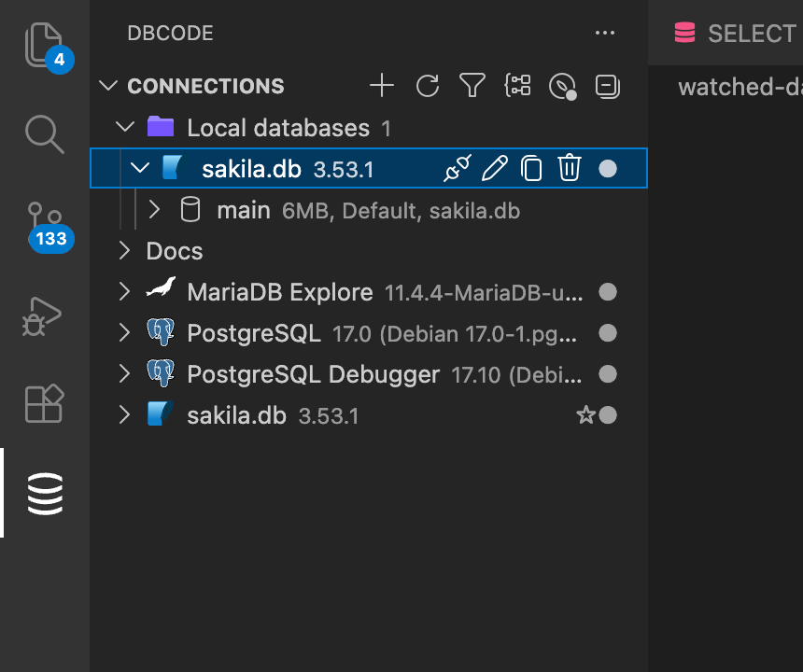This screenshot has height=672, width=803.
Task: Expand the PostgreSQL connection
Action: pos(124,332)
